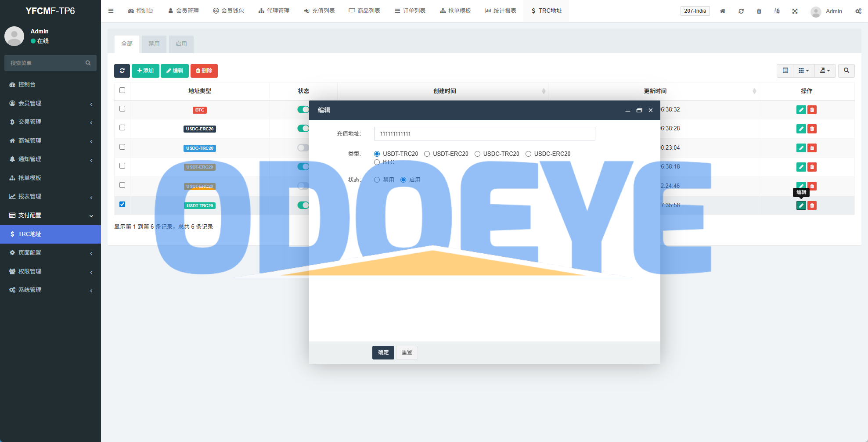868x442 pixels.
Task: Check the BTC row checkbox
Action: click(122, 109)
